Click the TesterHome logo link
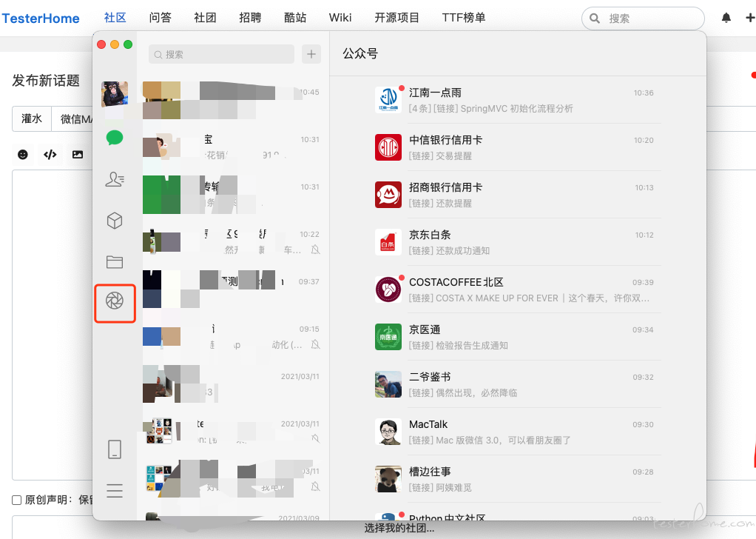 [41, 19]
